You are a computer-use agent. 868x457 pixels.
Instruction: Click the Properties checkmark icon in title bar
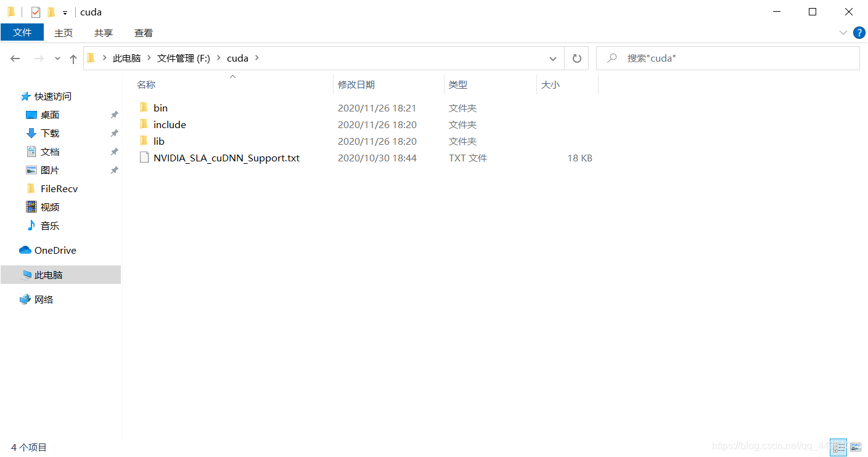pyautogui.click(x=36, y=12)
